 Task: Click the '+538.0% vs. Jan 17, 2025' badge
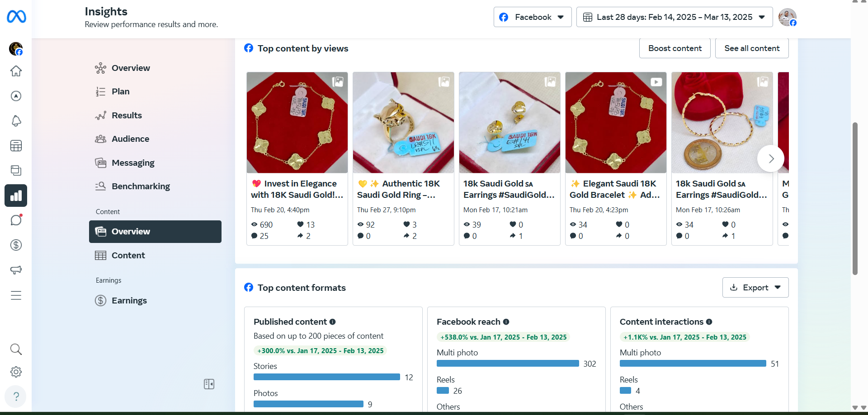[x=503, y=337]
